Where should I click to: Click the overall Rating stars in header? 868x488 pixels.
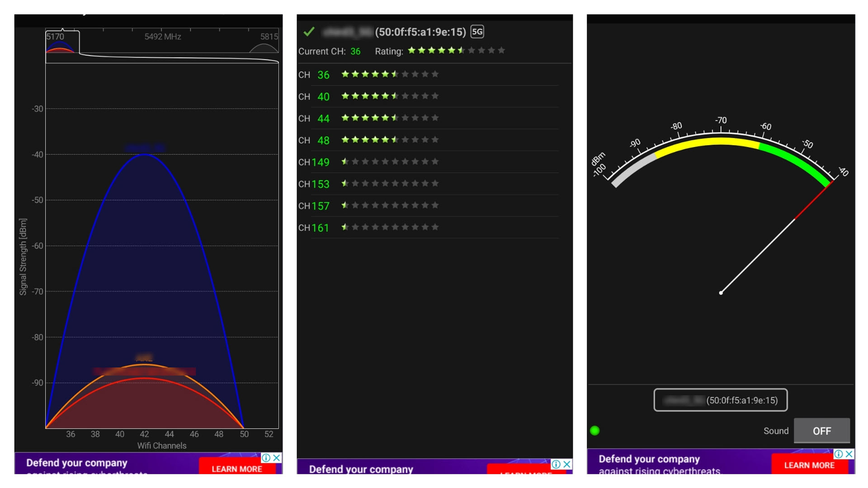[456, 51]
